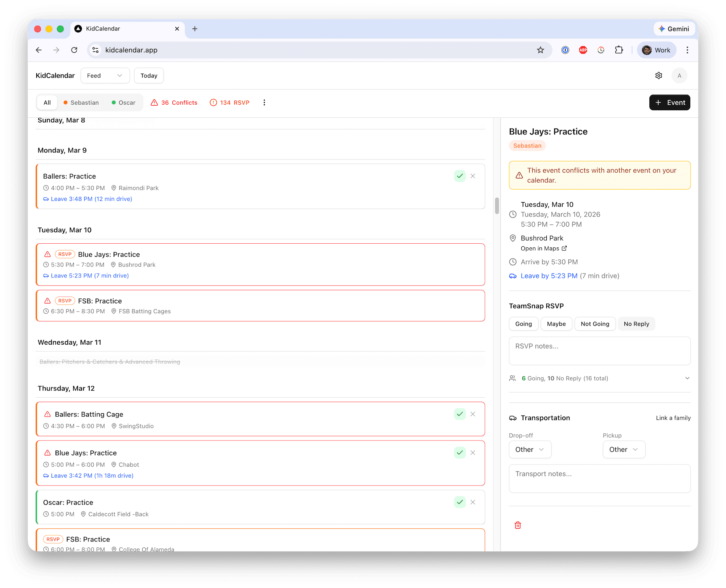Toggle the Sebastian child filter
The image size is (726, 588).
tap(81, 102)
